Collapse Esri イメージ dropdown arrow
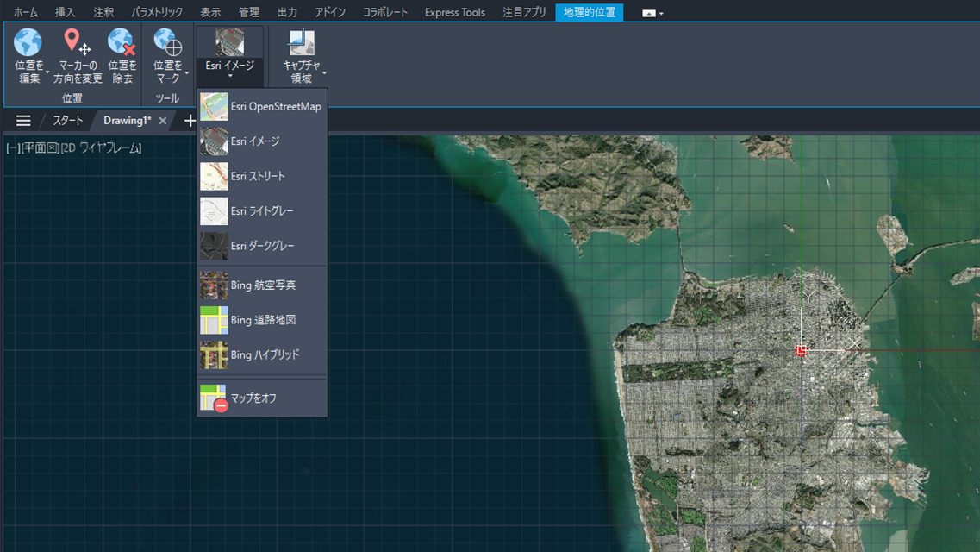The width and height of the screenshot is (980, 552). click(230, 77)
